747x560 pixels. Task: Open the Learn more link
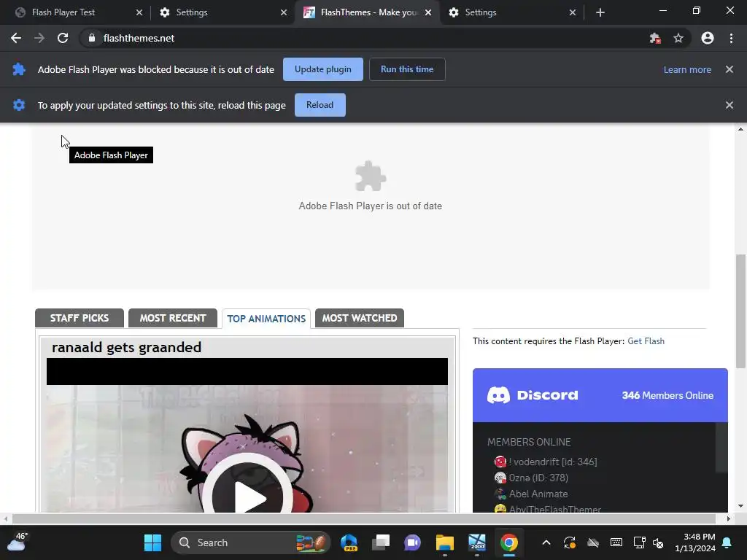pos(687,69)
